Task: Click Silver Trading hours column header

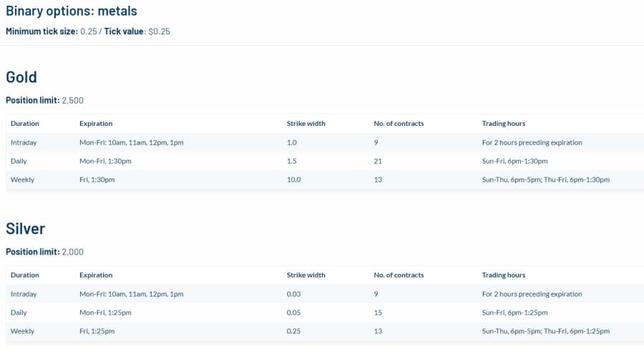Action: pos(504,275)
